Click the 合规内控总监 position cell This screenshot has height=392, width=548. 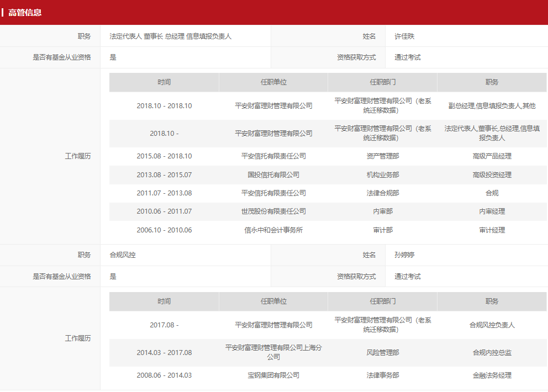pyautogui.click(x=492, y=352)
